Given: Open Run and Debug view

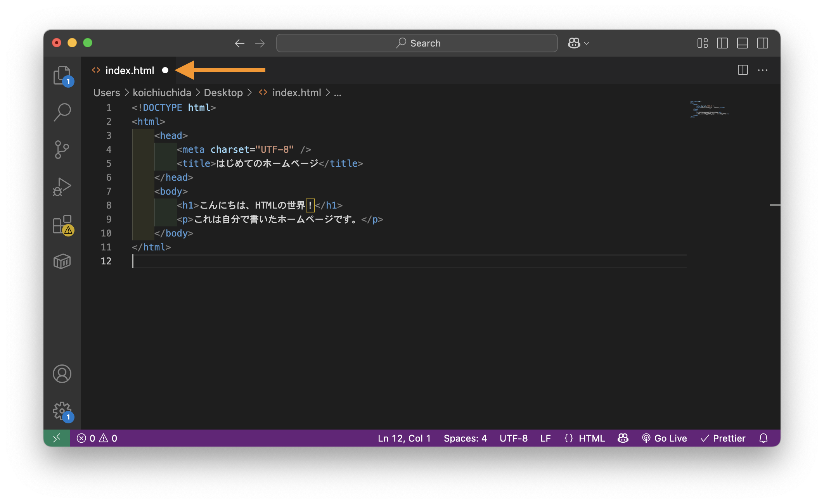Looking at the screenshot, I should pyautogui.click(x=62, y=187).
